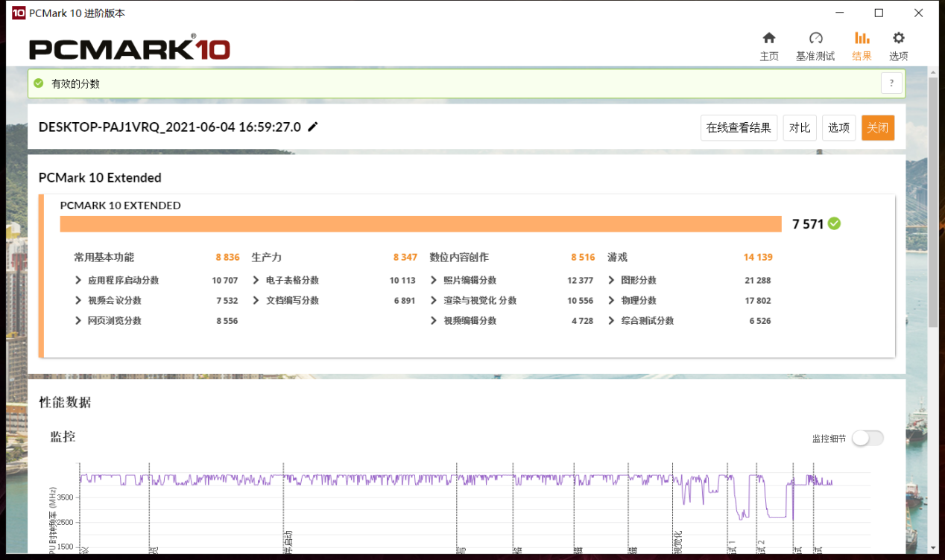Screen dimensions: 945x560
Task: Click the 在线查看结果 button
Action: pos(739,127)
